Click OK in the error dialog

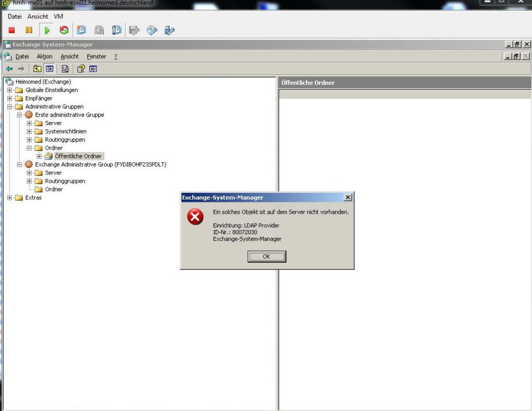(267, 256)
